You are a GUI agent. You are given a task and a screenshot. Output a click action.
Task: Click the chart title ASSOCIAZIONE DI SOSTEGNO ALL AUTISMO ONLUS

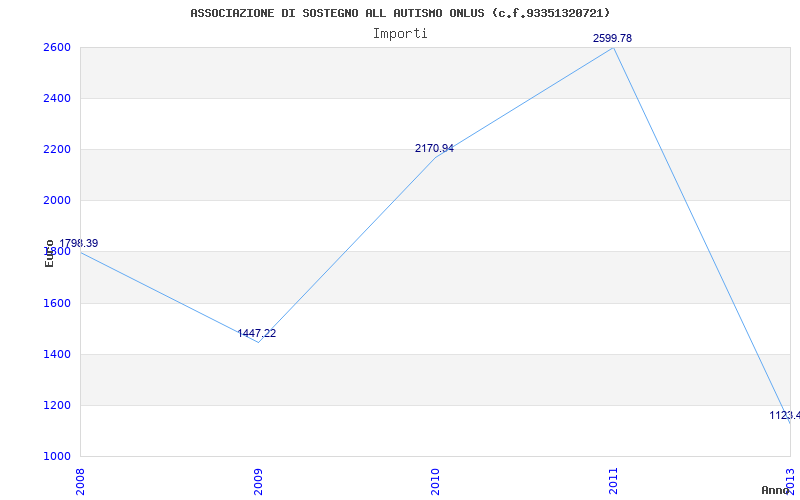pyautogui.click(x=399, y=13)
